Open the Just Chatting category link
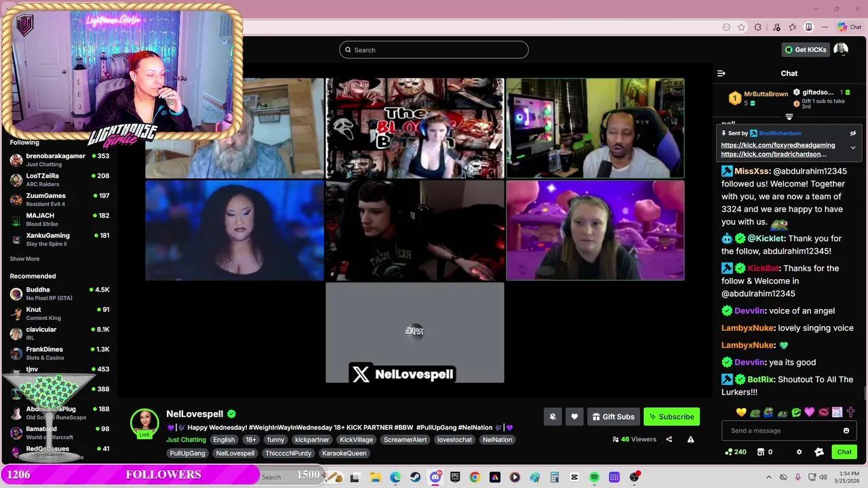Viewport: 868px width, 488px height. [186, 440]
